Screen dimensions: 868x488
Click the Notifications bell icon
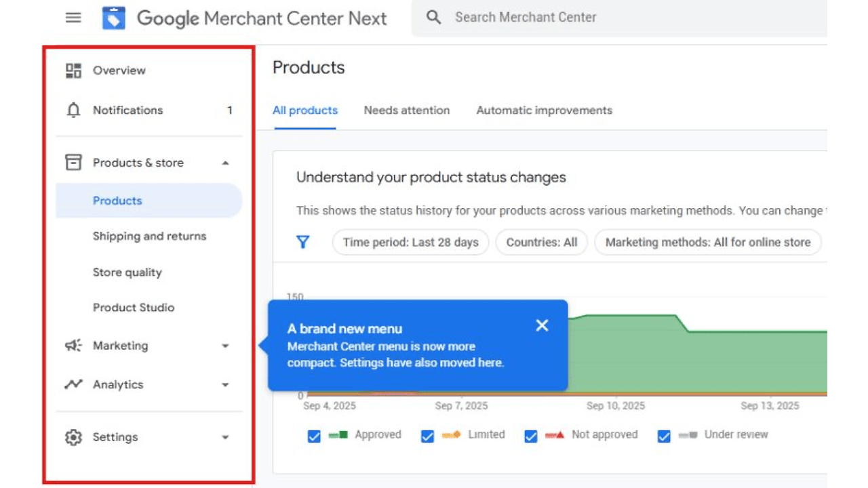point(73,110)
